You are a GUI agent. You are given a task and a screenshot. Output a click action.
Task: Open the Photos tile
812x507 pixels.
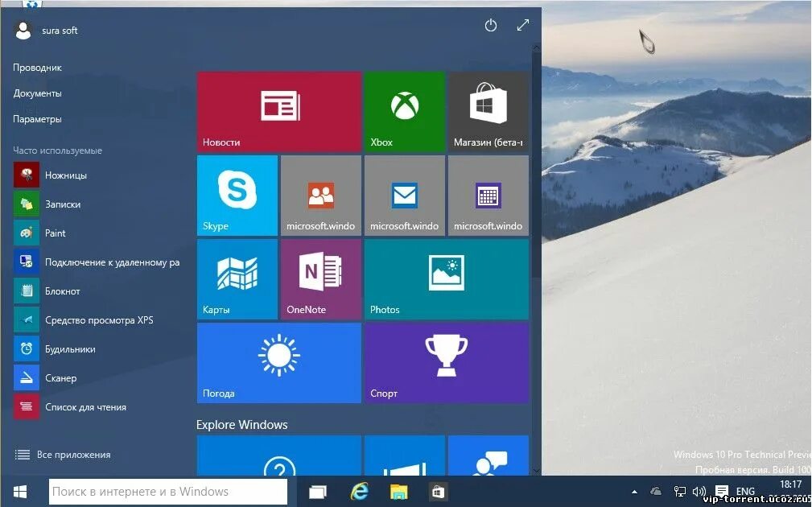tap(447, 279)
